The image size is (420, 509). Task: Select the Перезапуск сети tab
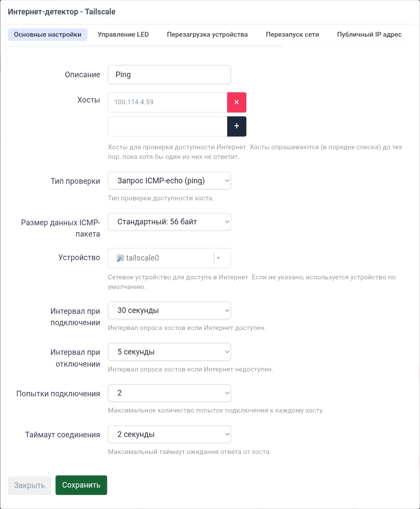pyautogui.click(x=292, y=34)
